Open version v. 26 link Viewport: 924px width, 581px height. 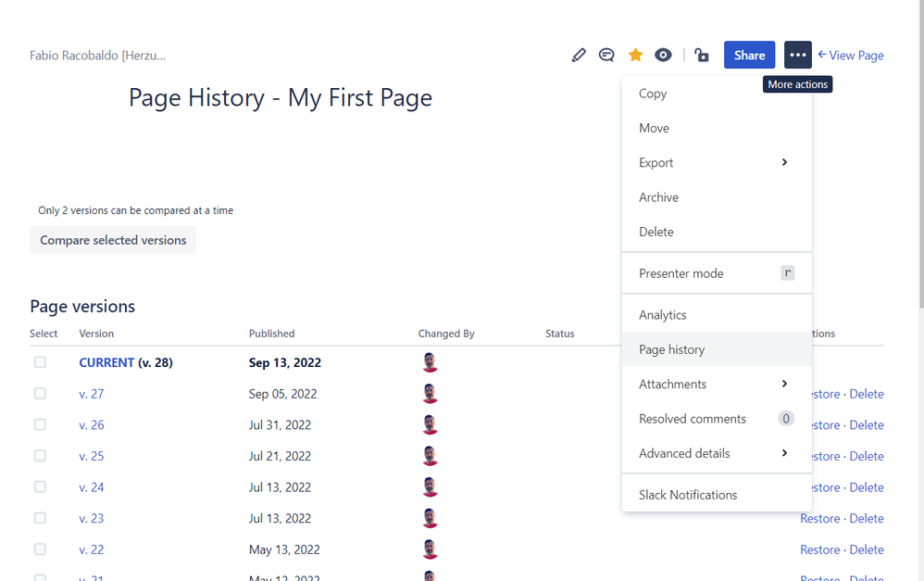click(x=92, y=425)
